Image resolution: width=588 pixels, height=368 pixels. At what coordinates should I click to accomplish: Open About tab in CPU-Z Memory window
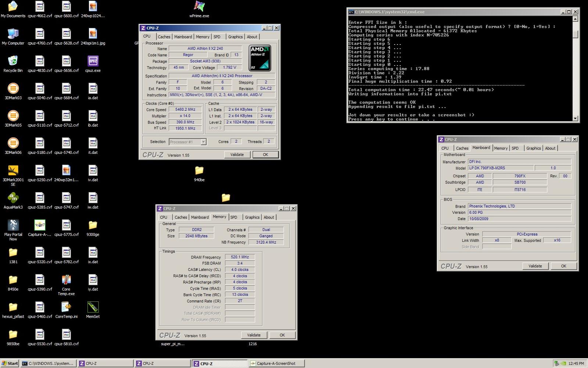(269, 217)
